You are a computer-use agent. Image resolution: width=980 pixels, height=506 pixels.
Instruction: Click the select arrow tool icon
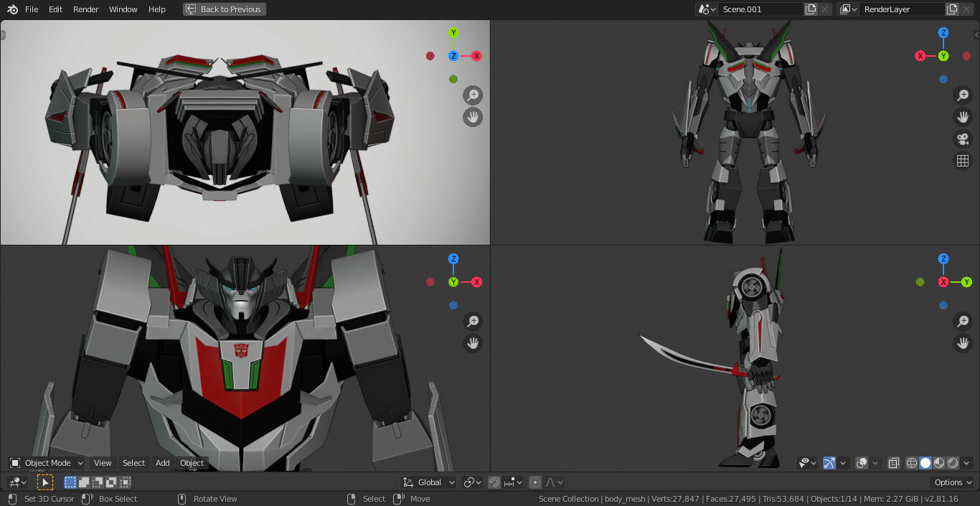click(46, 482)
